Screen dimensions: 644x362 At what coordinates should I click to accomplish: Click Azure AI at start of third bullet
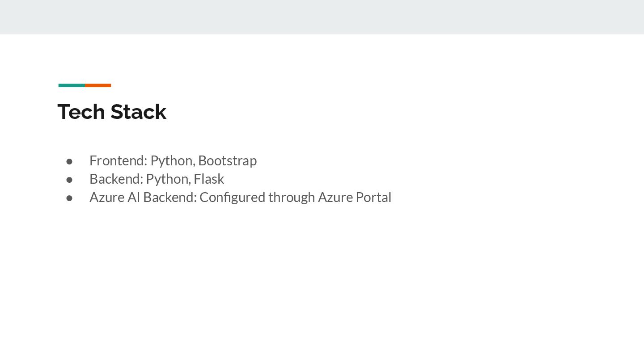tap(115, 197)
